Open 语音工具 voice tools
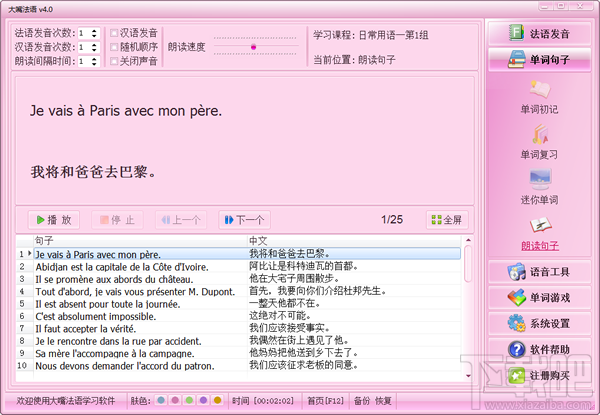 point(539,272)
